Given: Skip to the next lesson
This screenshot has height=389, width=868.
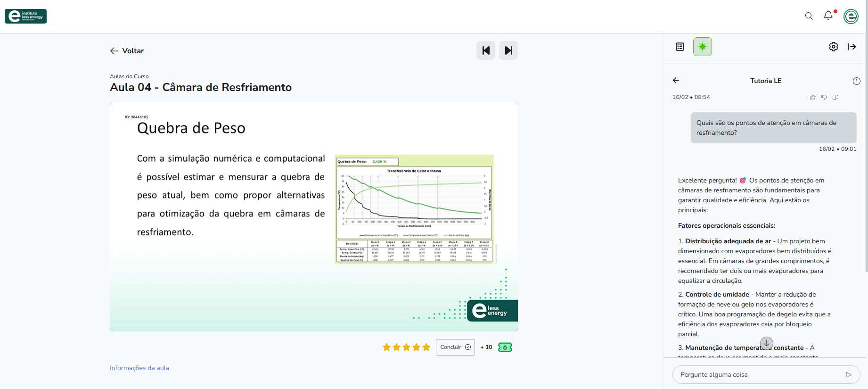Looking at the screenshot, I should tap(508, 50).
